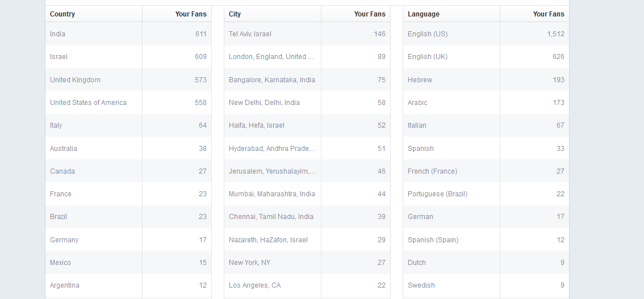This screenshot has height=299, width=644.
Task: Click the Los Angeles, CA row
Action: (x=255, y=285)
